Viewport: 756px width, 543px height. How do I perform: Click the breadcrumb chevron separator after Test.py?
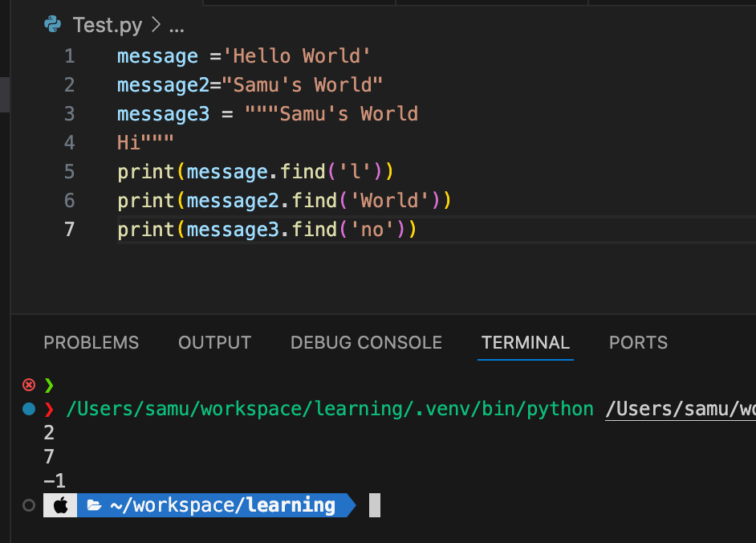pyautogui.click(x=156, y=25)
